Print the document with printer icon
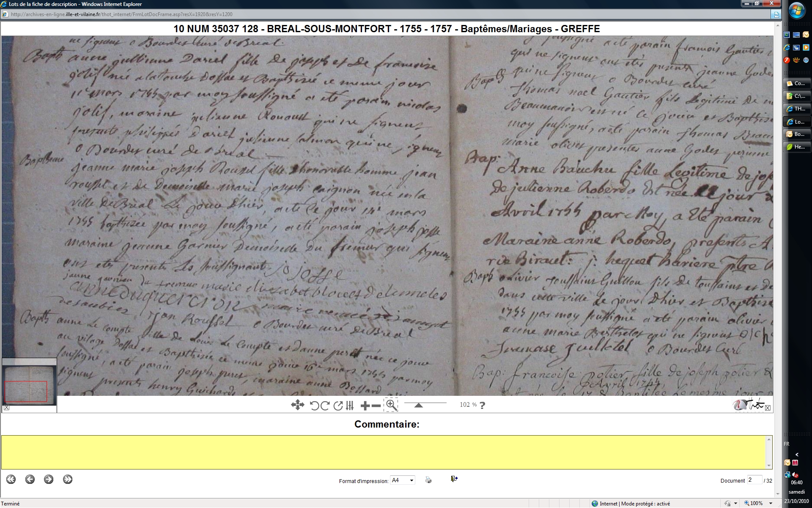The height and width of the screenshot is (508, 812). 428,480
